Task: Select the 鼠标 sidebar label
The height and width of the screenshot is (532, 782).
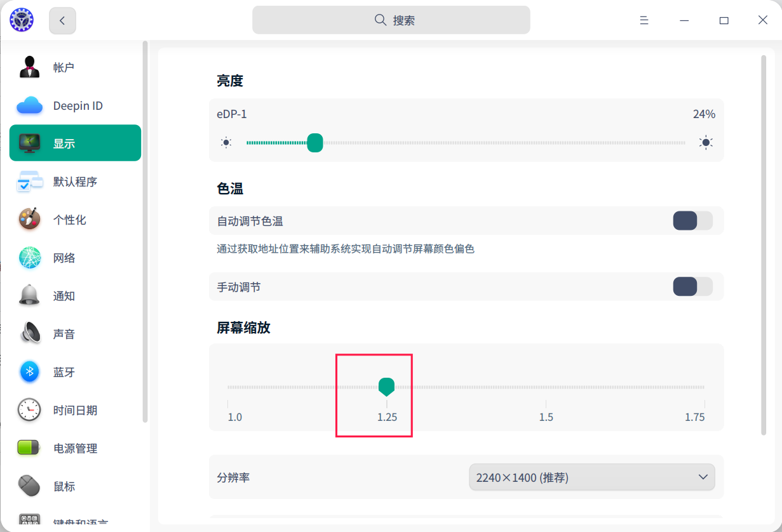Action: point(64,486)
